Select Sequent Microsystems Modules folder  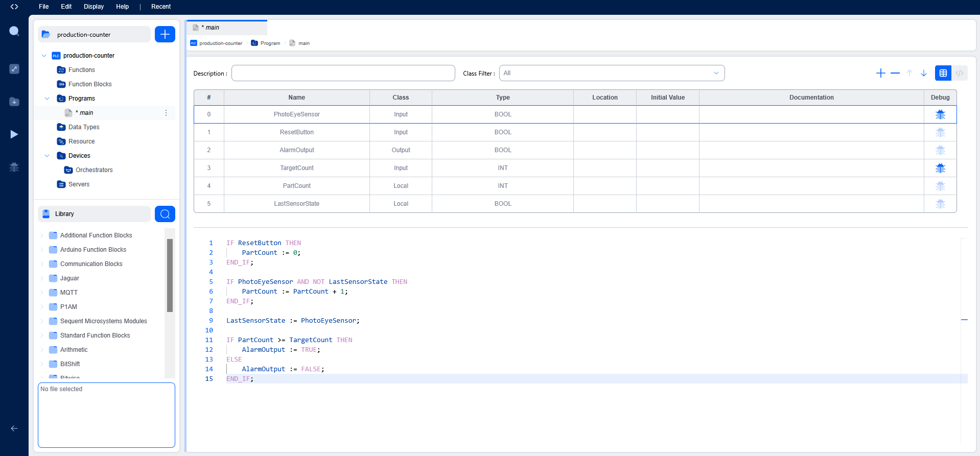[x=104, y=321]
